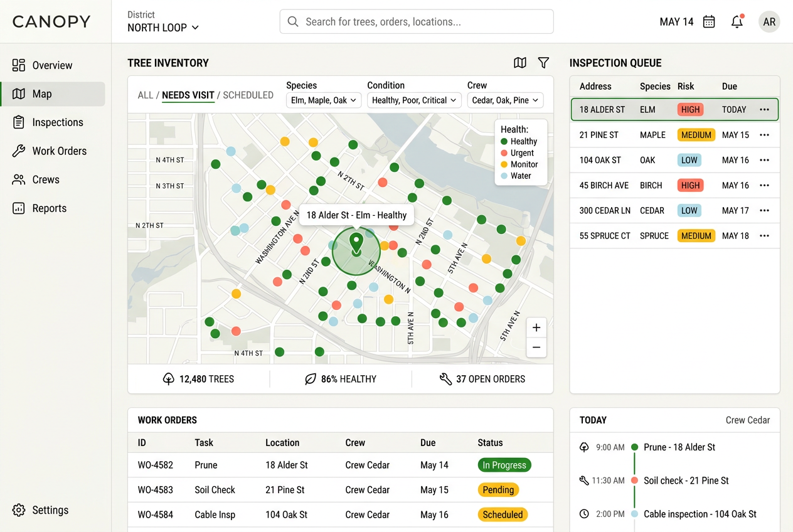Image resolution: width=793 pixels, height=532 pixels.
Task: Click the Crew Cedar label in Today panel
Action: (748, 420)
